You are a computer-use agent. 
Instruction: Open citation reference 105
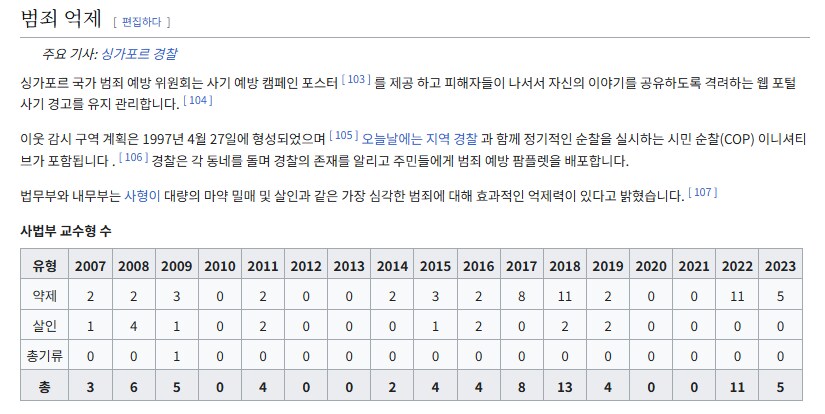344,136
